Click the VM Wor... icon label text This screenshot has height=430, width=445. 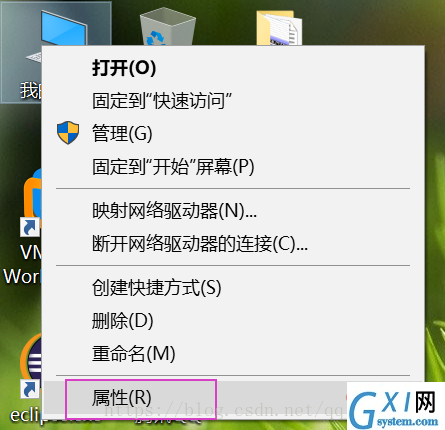coord(22,264)
